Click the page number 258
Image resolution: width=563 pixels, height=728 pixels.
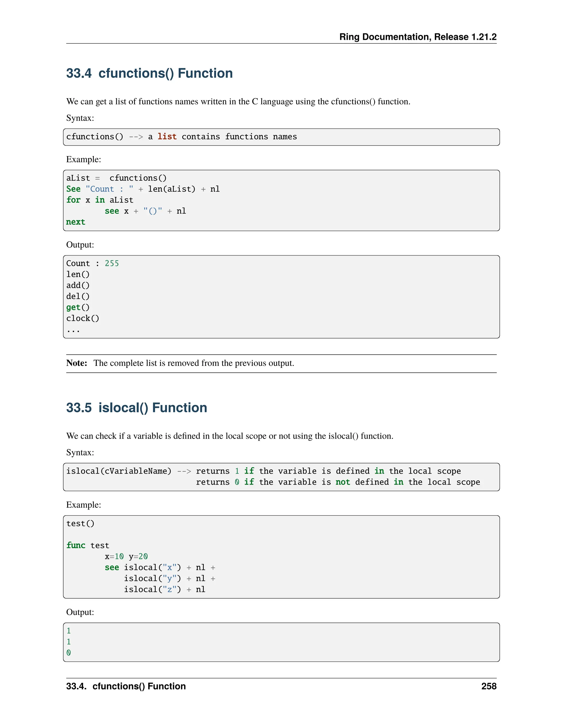click(x=489, y=686)
